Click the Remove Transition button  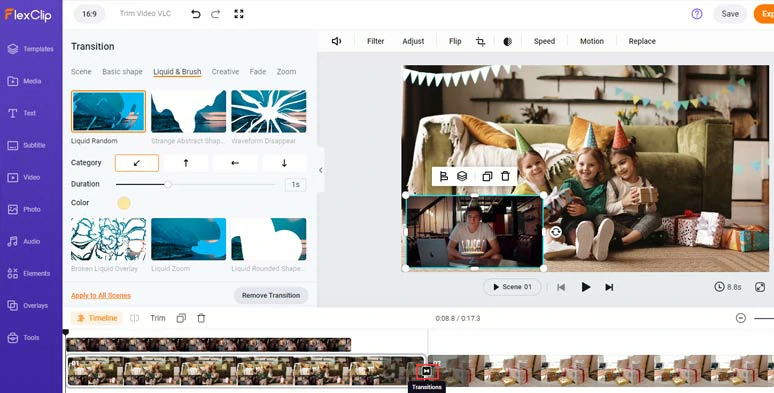coord(271,295)
